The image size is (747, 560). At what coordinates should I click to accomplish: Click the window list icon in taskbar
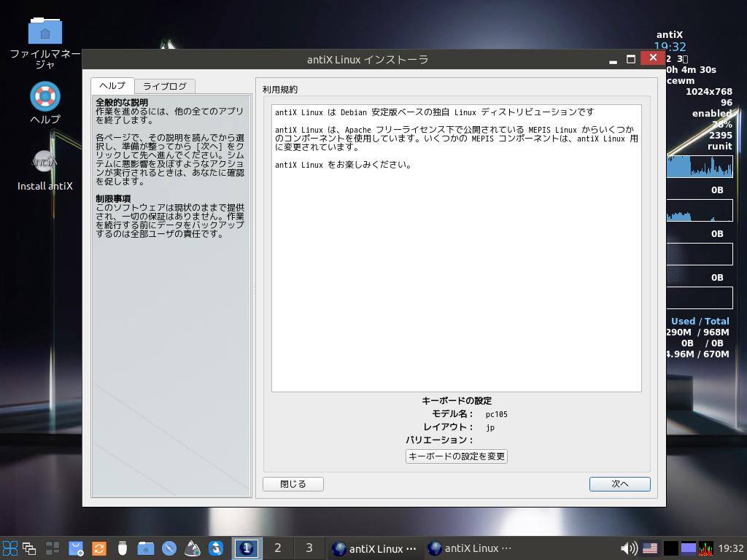click(x=29, y=548)
